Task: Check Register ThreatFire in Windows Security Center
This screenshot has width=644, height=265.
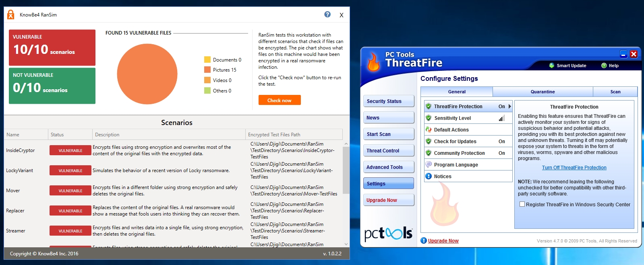Action: (522, 204)
